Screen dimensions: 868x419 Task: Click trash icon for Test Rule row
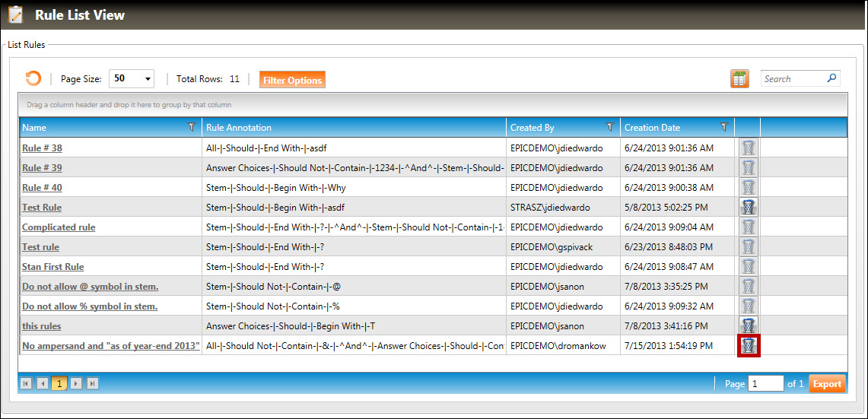749,207
